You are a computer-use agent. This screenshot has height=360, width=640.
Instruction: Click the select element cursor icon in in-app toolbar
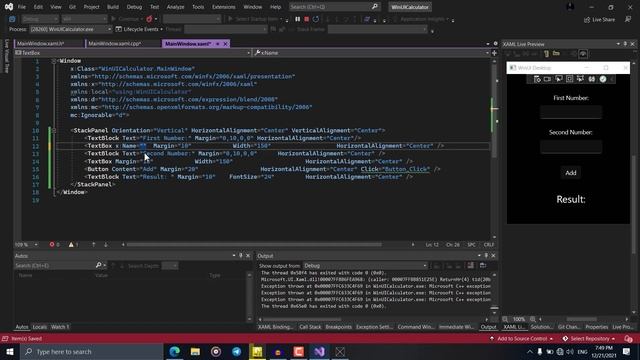(x=558, y=79)
